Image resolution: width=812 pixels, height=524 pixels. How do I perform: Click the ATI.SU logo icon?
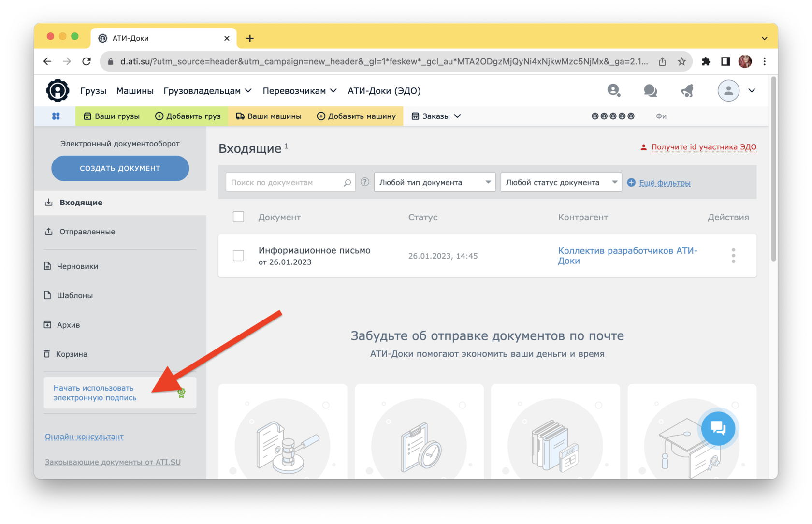(x=58, y=90)
